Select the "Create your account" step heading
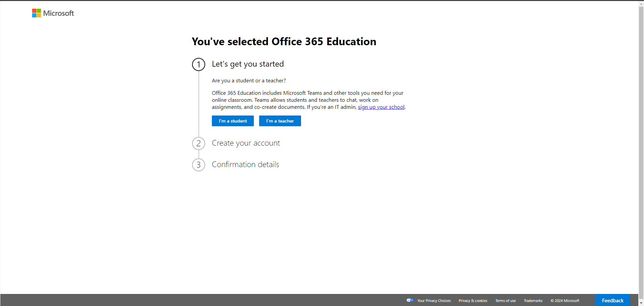Screen dimensions: 644x306 coord(246,143)
